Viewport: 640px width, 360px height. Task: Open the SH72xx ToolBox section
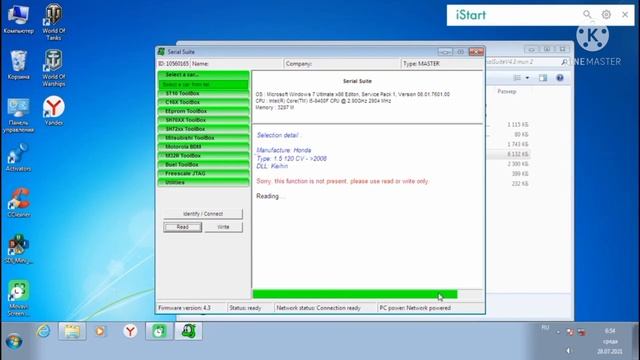coord(203,129)
